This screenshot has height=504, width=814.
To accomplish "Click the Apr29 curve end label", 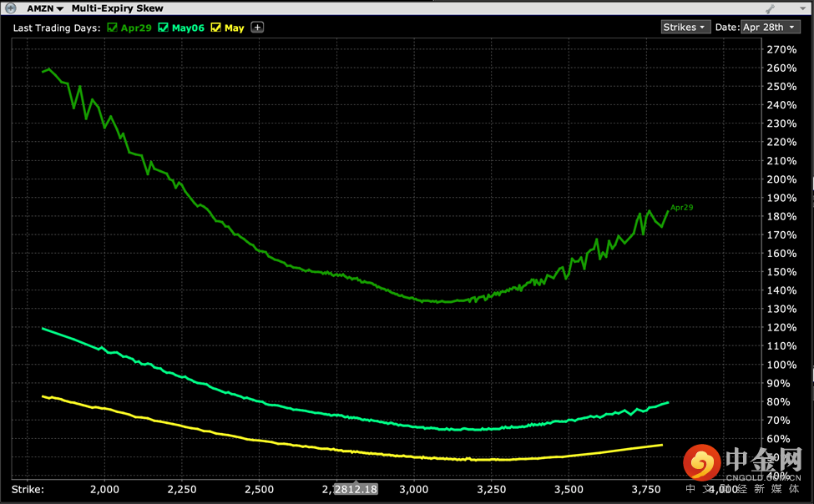I will coord(681,208).
